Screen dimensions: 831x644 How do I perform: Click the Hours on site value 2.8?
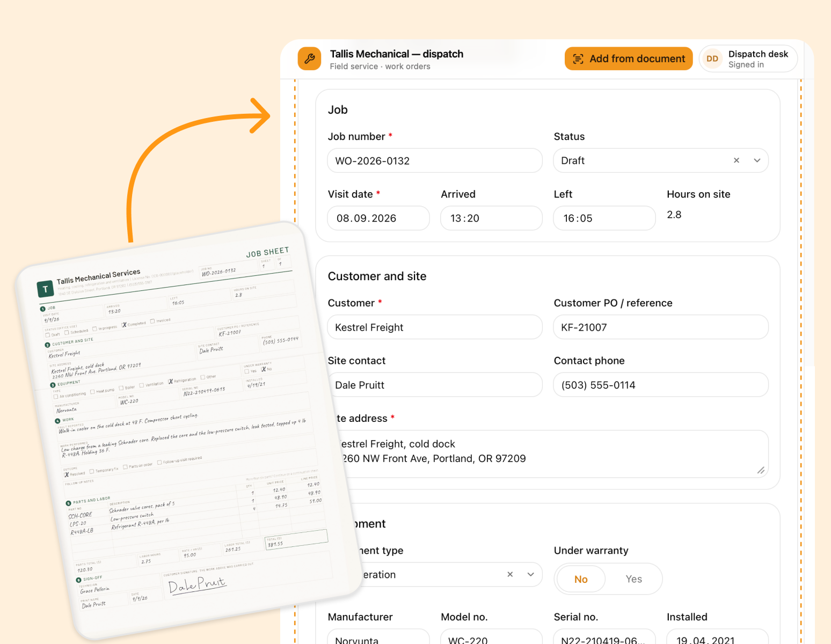point(674,215)
